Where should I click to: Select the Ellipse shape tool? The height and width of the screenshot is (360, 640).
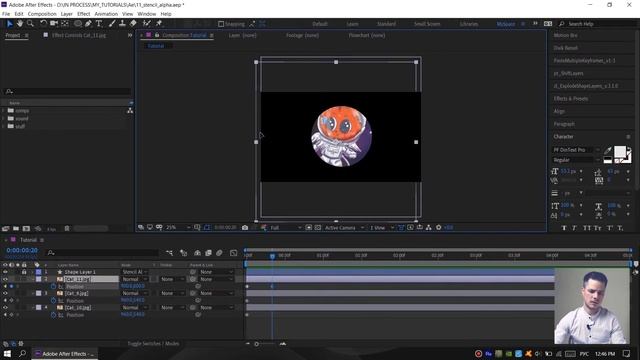click(x=78, y=24)
